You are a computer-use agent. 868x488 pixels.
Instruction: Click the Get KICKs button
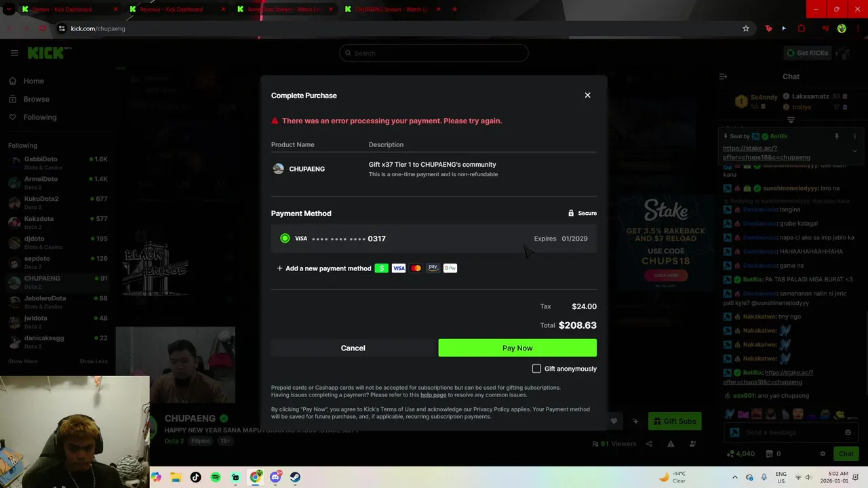point(807,53)
